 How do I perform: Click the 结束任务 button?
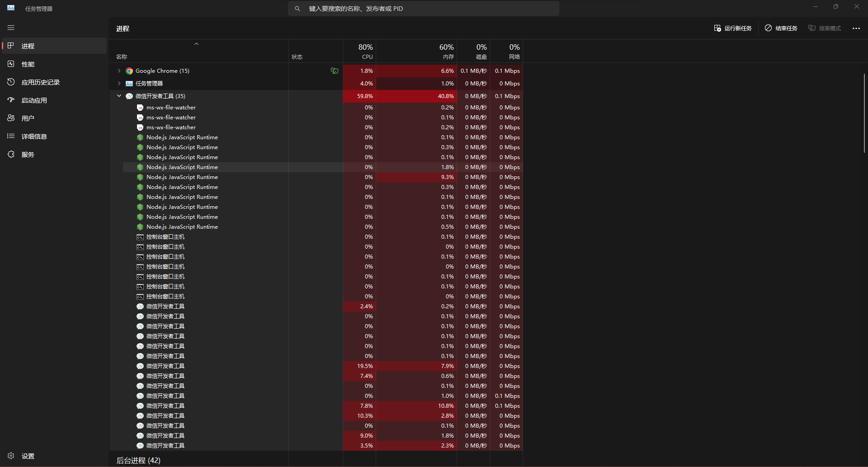click(781, 28)
